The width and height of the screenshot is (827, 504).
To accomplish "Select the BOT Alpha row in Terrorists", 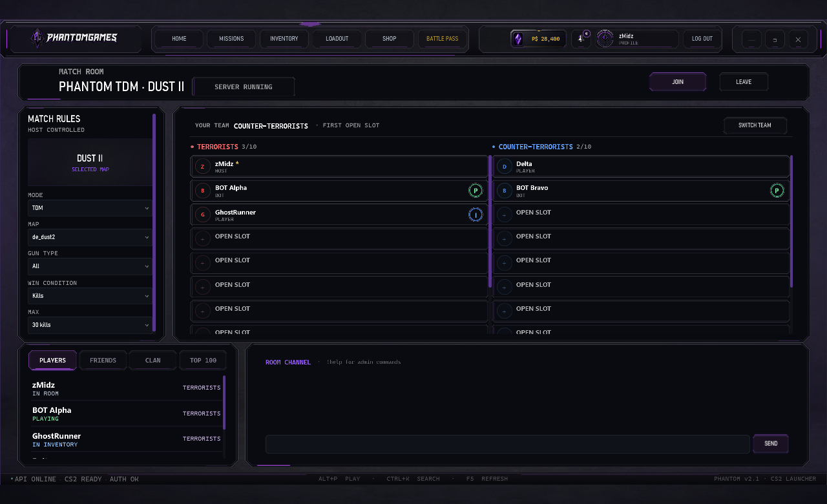I will tap(339, 191).
